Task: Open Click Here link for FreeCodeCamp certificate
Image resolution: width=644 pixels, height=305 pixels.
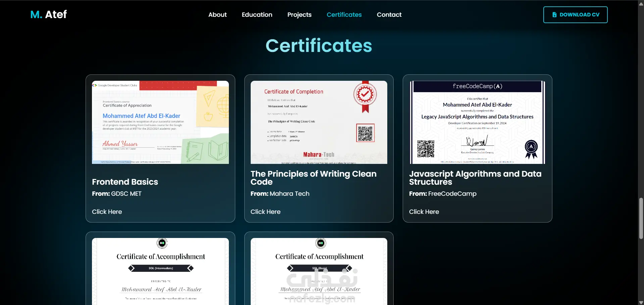Action: point(424,212)
